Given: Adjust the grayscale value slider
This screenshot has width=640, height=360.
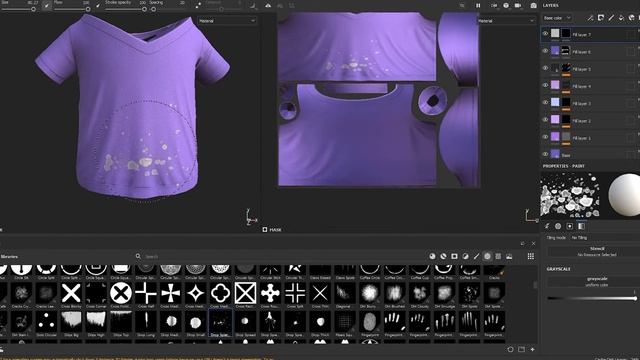Looking at the screenshot, I should coord(592,298).
